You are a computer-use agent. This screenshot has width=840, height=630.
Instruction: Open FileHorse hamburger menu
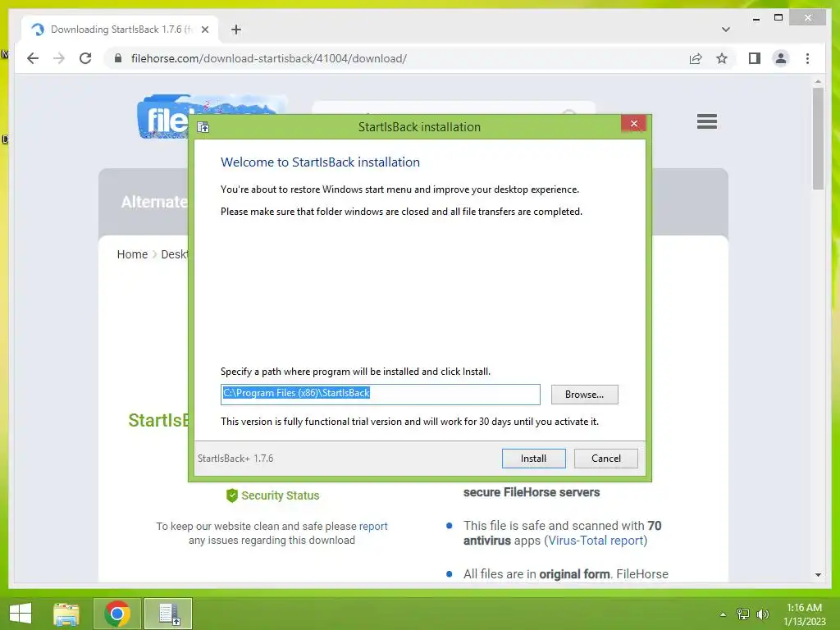tap(706, 121)
